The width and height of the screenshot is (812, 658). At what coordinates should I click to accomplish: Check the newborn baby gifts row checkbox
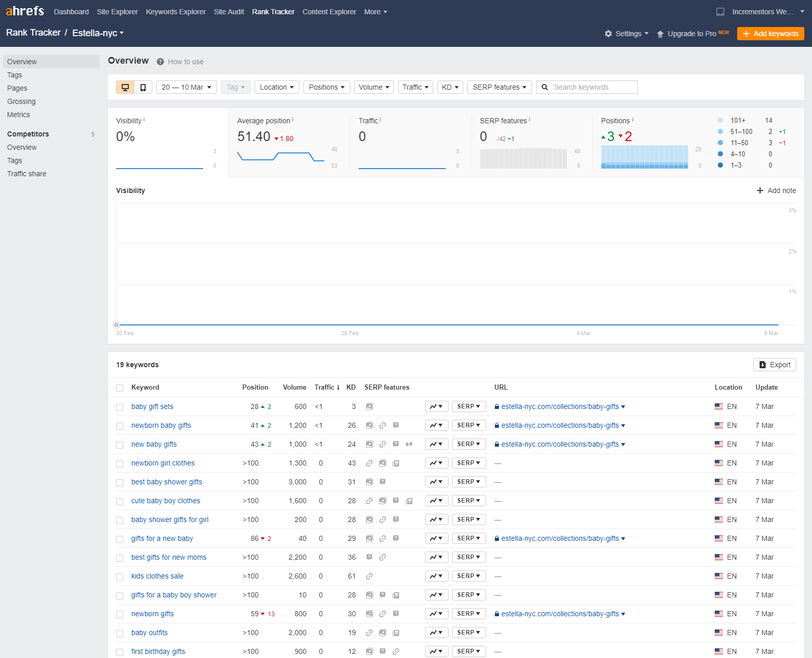[x=120, y=426]
